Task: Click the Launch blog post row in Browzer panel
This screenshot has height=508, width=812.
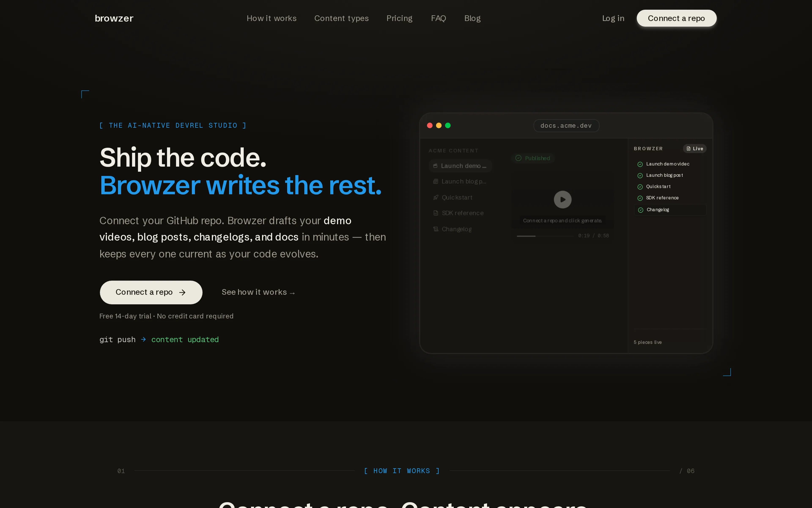Action: click(x=670, y=175)
